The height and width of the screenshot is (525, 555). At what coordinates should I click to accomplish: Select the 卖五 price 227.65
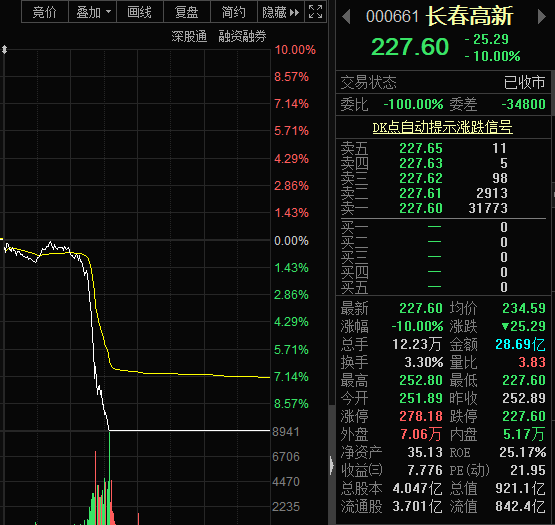(421, 148)
